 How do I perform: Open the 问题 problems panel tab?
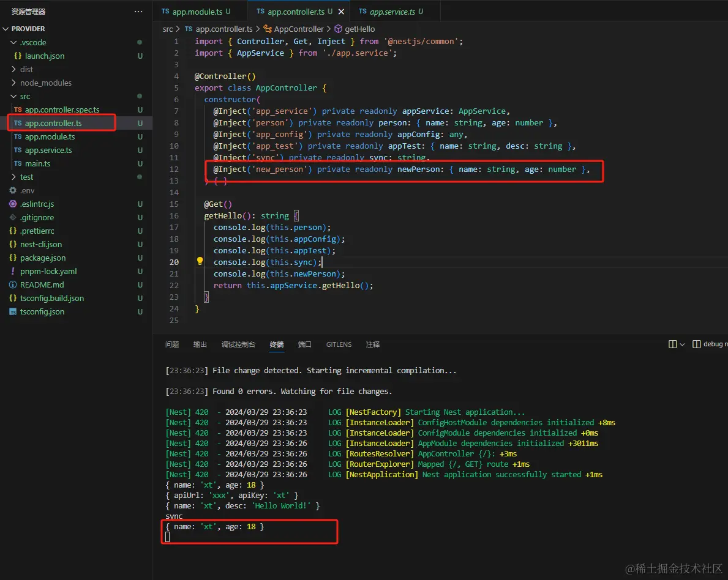172,344
